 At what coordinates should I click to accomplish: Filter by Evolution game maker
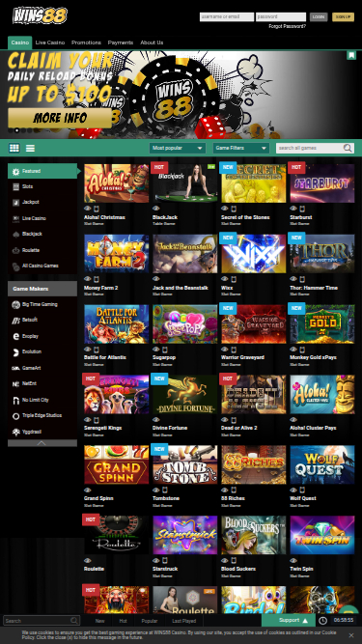point(42,351)
